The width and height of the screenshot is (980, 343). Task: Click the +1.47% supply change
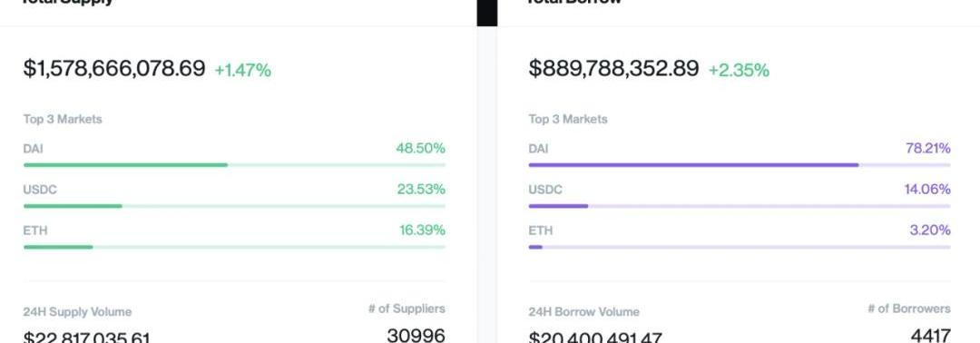pos(243,70)
